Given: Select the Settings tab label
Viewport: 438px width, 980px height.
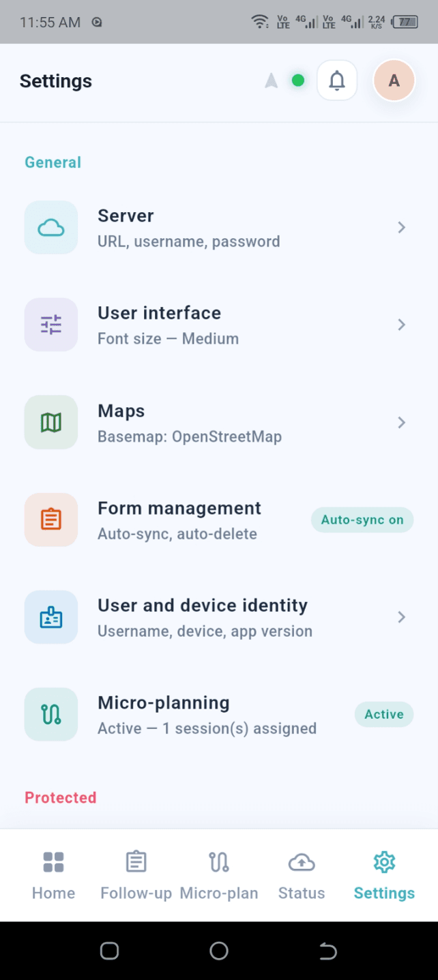Looking at the screenshot, I should point(384,893).
